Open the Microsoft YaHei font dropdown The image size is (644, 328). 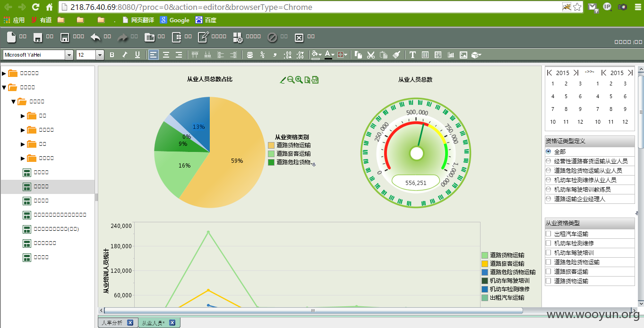point(69,55)
